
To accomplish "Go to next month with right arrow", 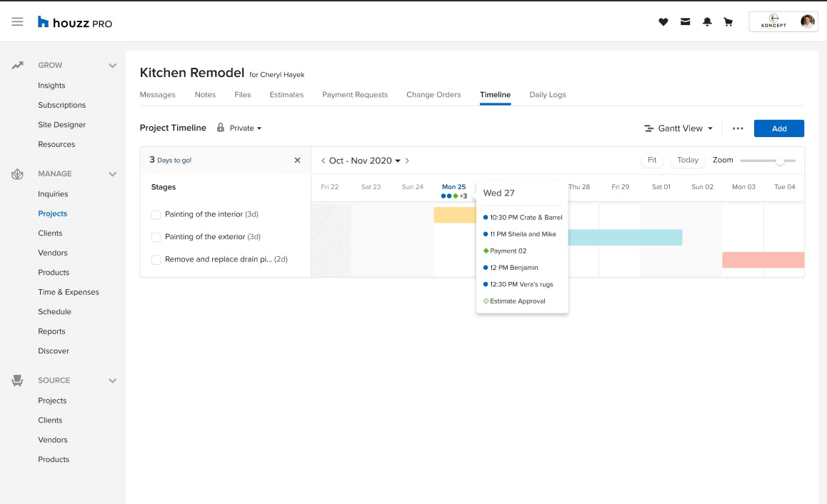I will click(407, 161).
